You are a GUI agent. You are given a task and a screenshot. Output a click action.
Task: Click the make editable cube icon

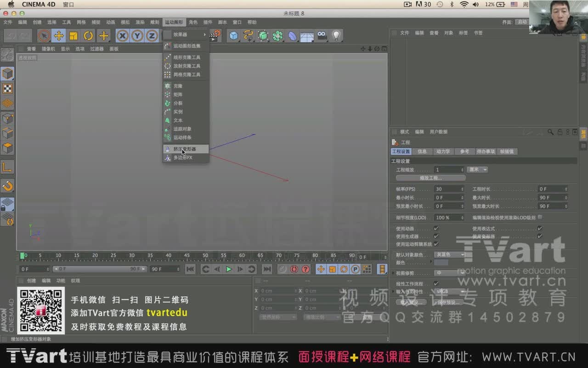click(x=7, y=73)
